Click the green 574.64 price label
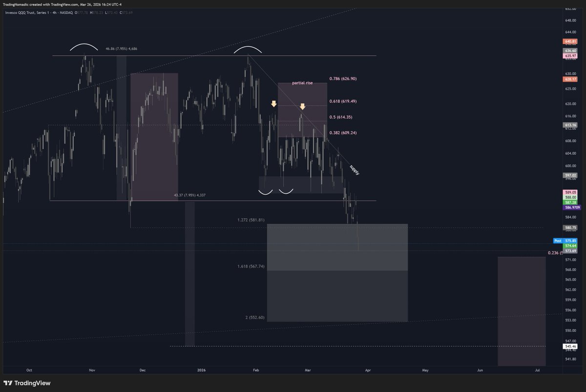This screenshot has width=586, height=392. coord(570,246)
